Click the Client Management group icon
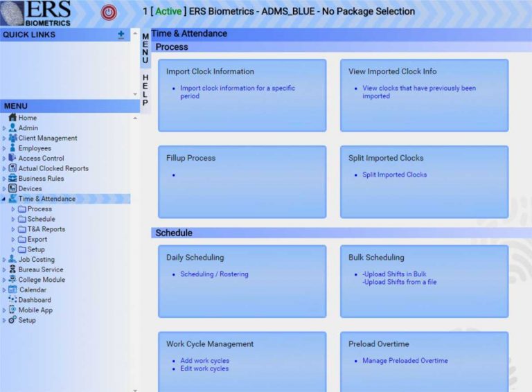The image size is (532, 392). (12, 138)
